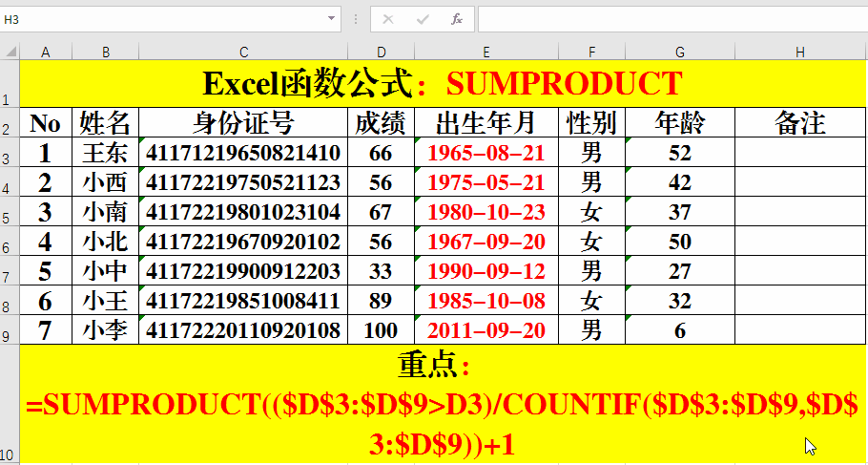Click the Enter checkmark formula bar icon
The image size is (868, 465).
[423, 20]
